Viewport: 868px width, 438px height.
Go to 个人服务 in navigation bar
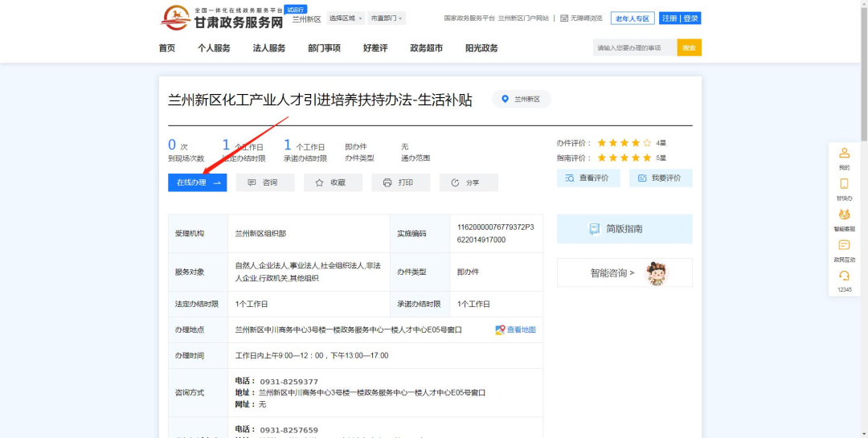(214, 48)
